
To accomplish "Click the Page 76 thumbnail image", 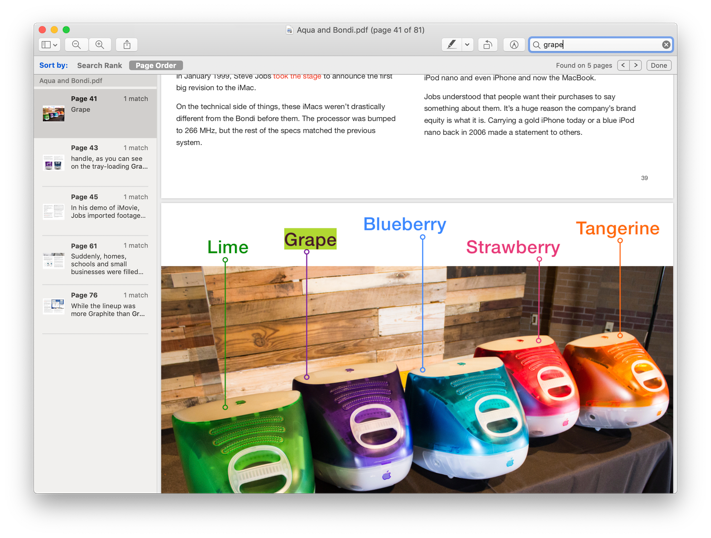I will tap(54, 306).
